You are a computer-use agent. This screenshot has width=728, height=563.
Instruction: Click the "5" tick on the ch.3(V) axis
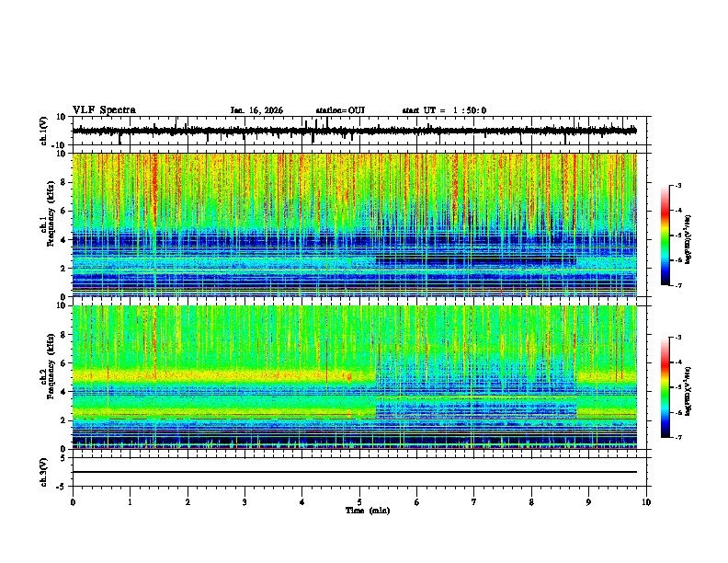[64, 458]
